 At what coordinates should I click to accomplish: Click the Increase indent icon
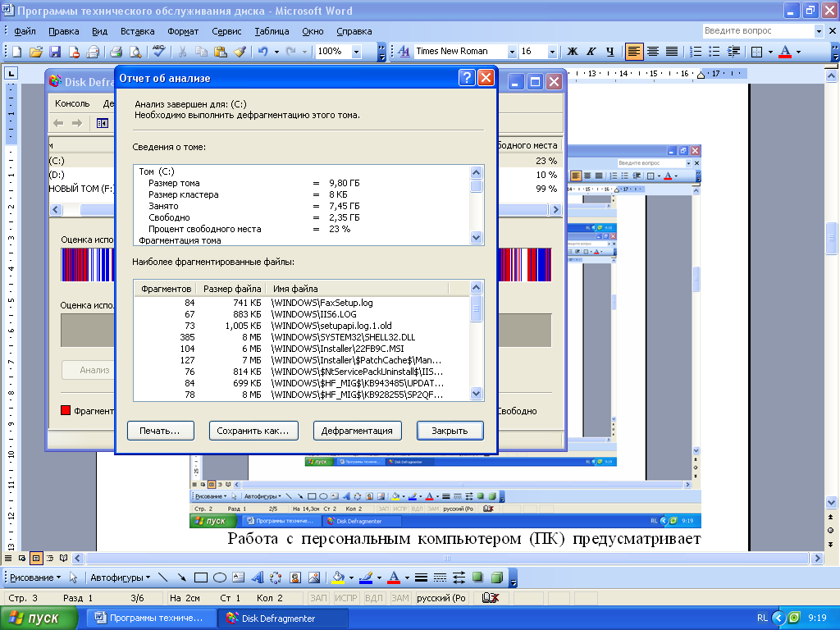733,52
